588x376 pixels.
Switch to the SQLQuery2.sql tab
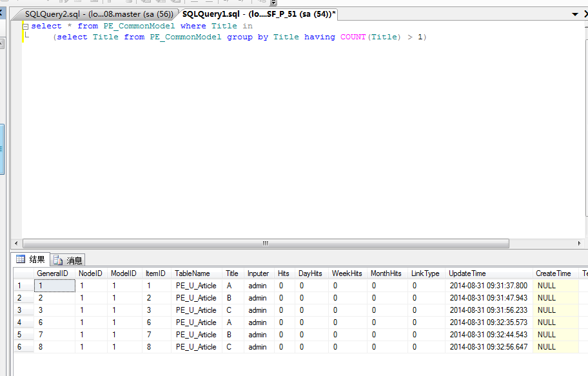tap(98, 14)
